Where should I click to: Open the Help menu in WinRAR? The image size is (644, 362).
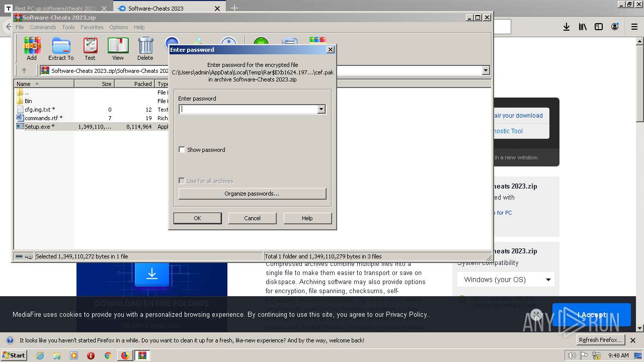[139, 27]
